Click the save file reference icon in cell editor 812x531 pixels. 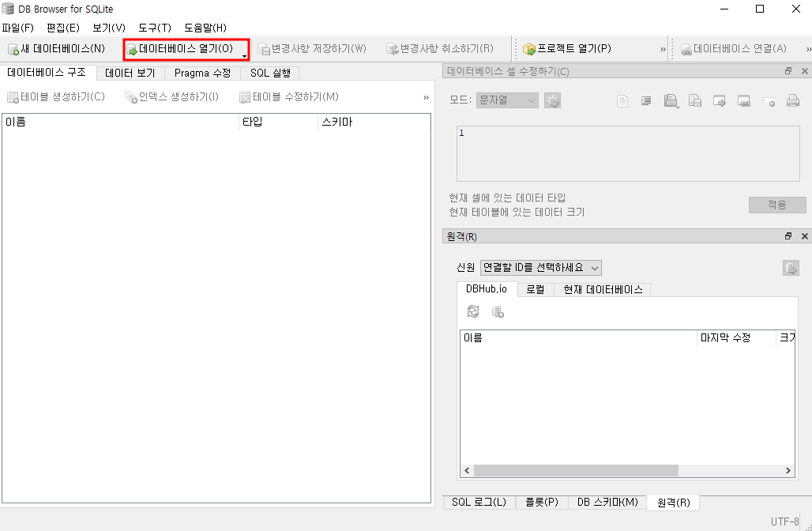coord(695,101)
